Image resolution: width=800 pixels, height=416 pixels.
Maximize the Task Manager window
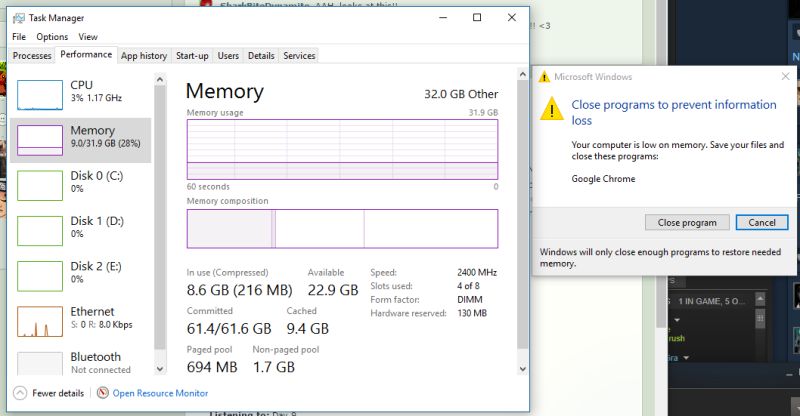(477, 17)
